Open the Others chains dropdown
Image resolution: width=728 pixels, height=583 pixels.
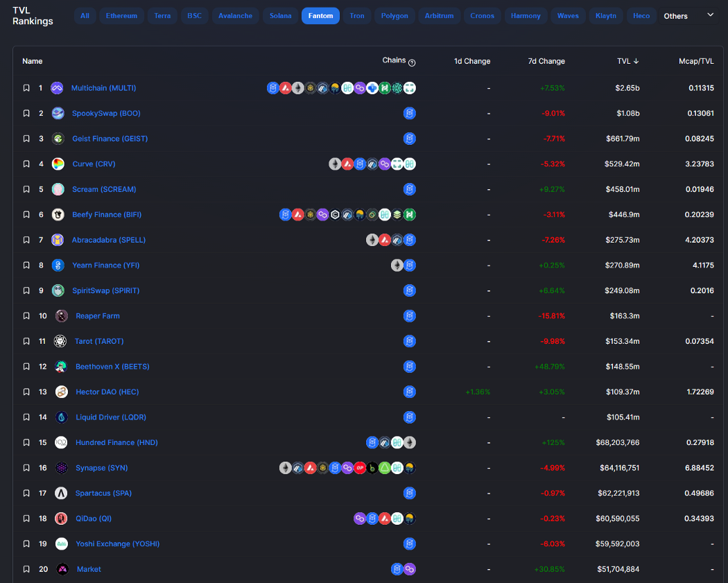point(688,15)
